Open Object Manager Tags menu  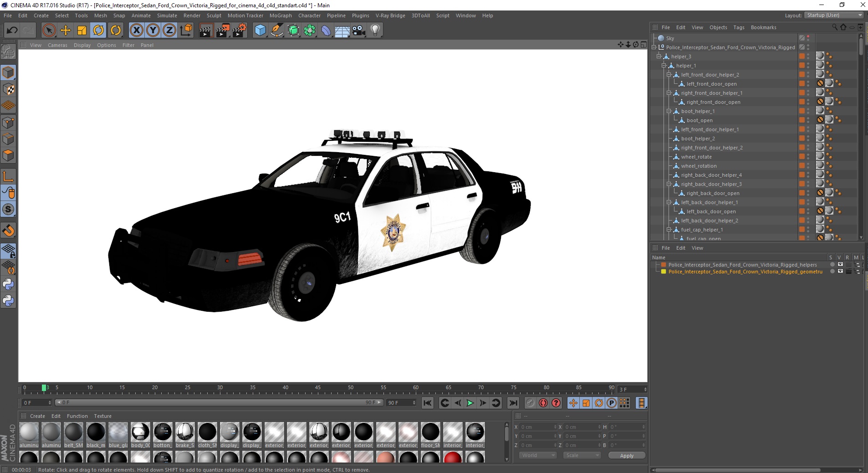point(739,27)
